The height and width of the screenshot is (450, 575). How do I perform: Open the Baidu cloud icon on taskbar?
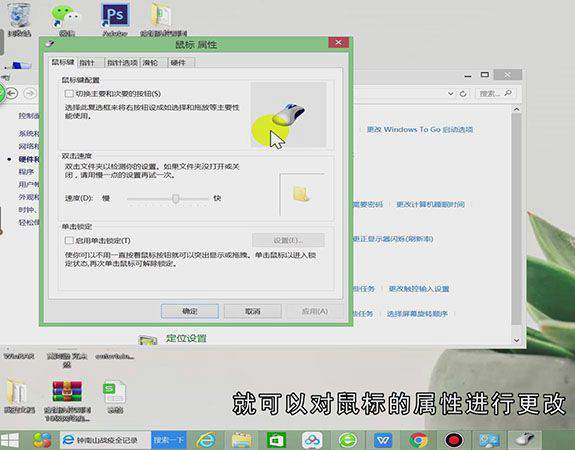[312, 440]
